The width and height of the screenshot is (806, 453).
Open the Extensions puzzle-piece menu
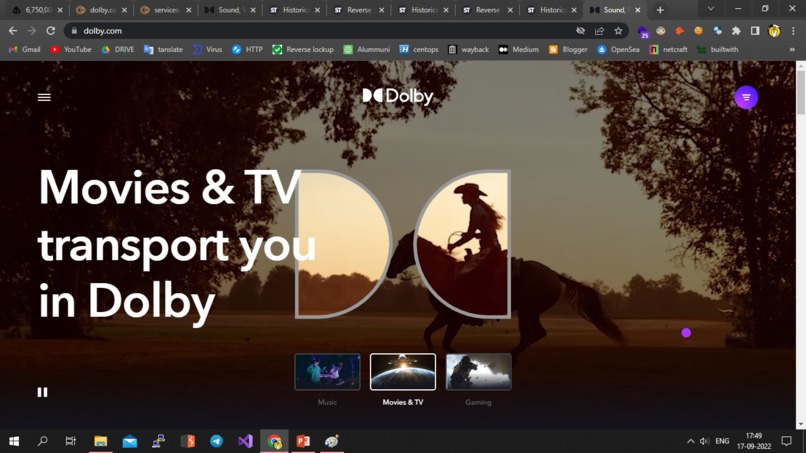click(x=736, y=31)
